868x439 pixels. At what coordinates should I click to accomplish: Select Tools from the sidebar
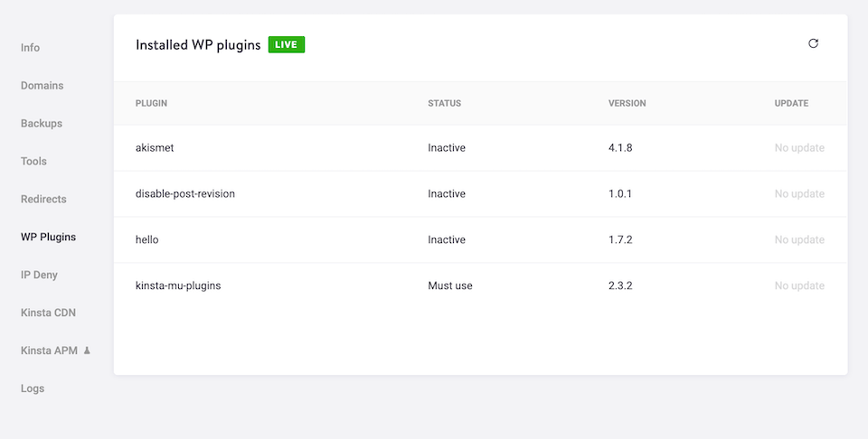click(33, 162)
